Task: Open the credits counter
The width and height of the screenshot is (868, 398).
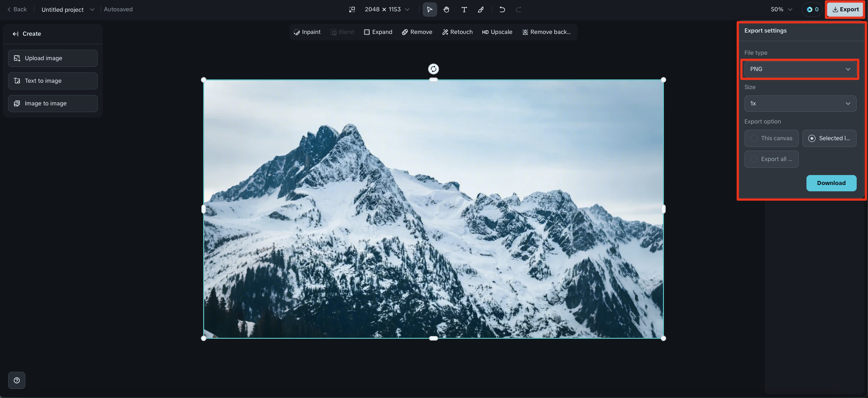Action: click(812, 9)
